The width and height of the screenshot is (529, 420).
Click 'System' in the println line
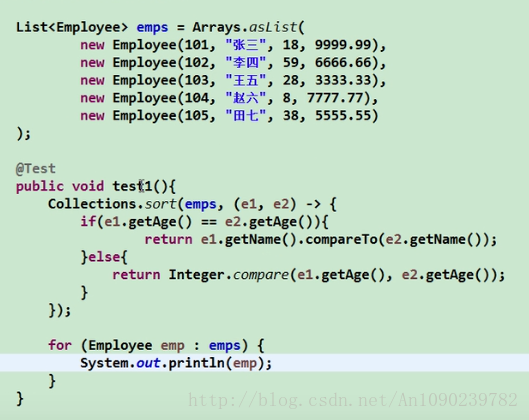pos(104,363)
